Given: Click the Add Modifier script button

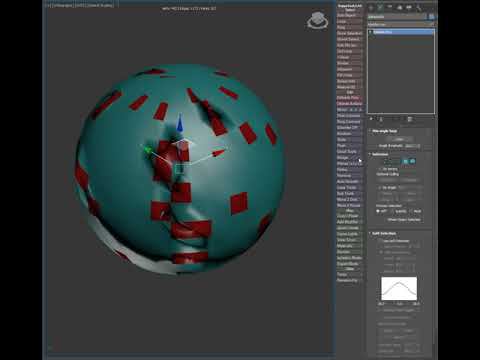Looking at the screenshot, I should click(349, 222).
